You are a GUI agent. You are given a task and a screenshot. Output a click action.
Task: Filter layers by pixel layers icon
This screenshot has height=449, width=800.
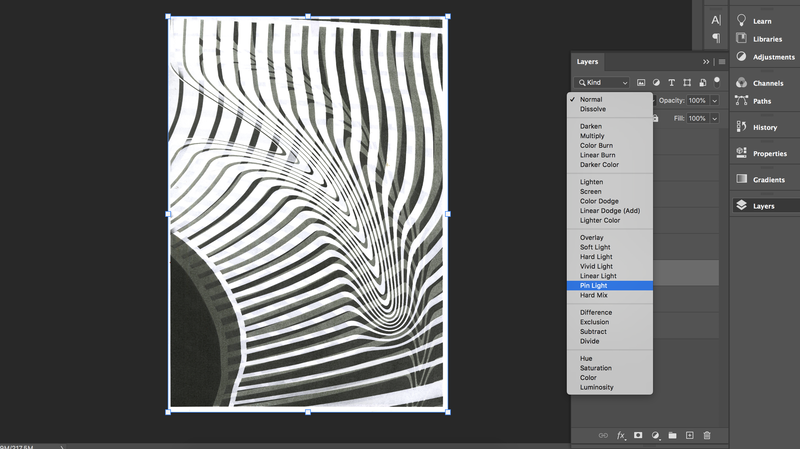641,82
